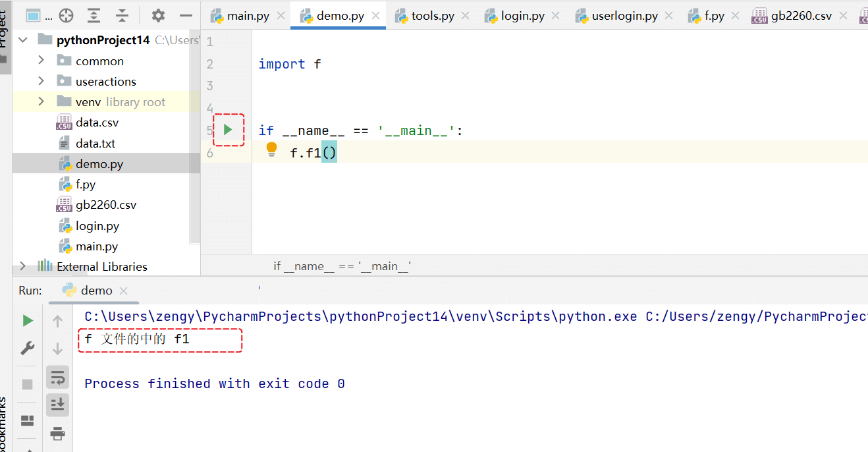The image size is (868, 452).
Task: Toggle scroll to end of console output
Action: point(58,405)
